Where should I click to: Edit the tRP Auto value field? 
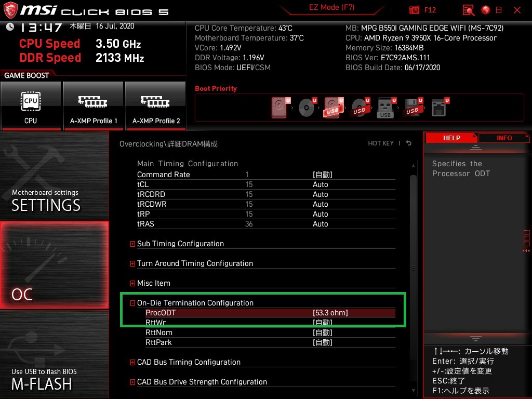point(320,214)
